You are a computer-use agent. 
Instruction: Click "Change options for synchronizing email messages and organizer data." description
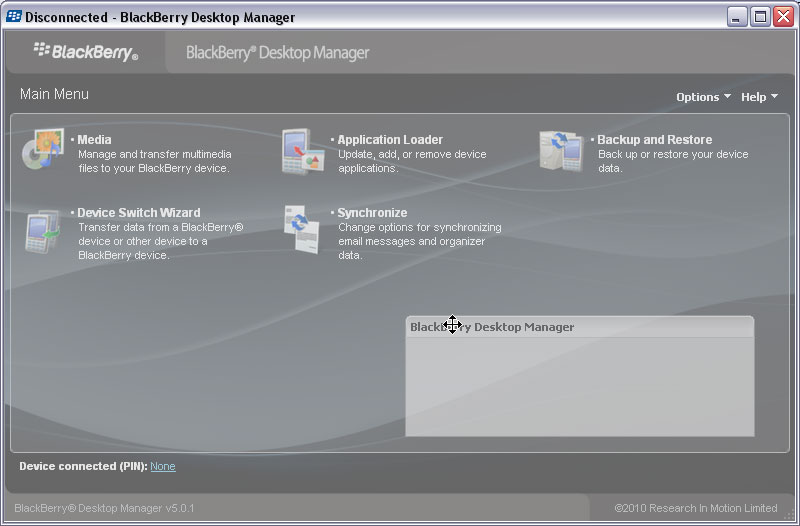point(419,241)
